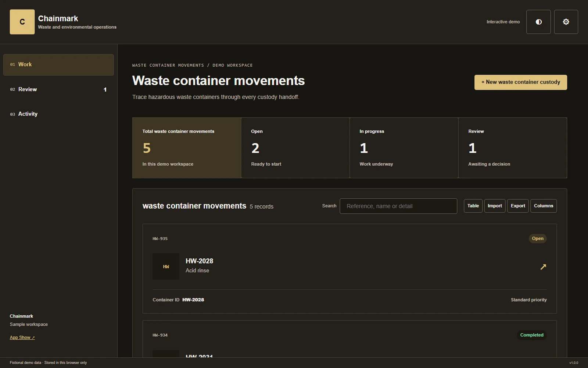Open settings with the gear icon
The image size is (588, 368).
[566, 22]
